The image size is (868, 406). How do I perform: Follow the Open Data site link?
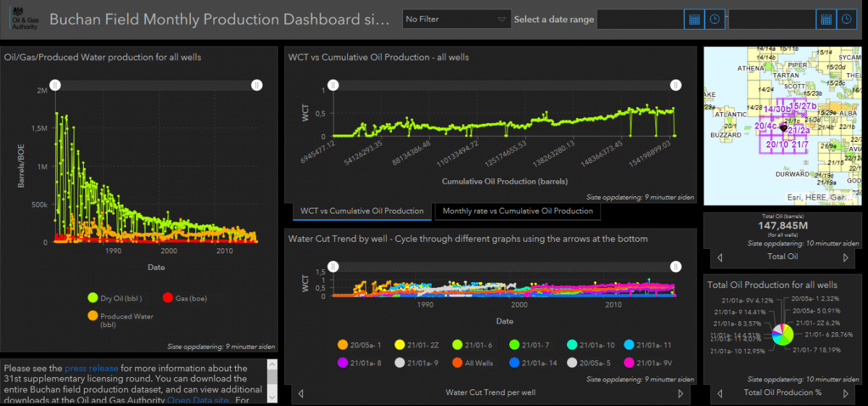(x=200, y=400)
